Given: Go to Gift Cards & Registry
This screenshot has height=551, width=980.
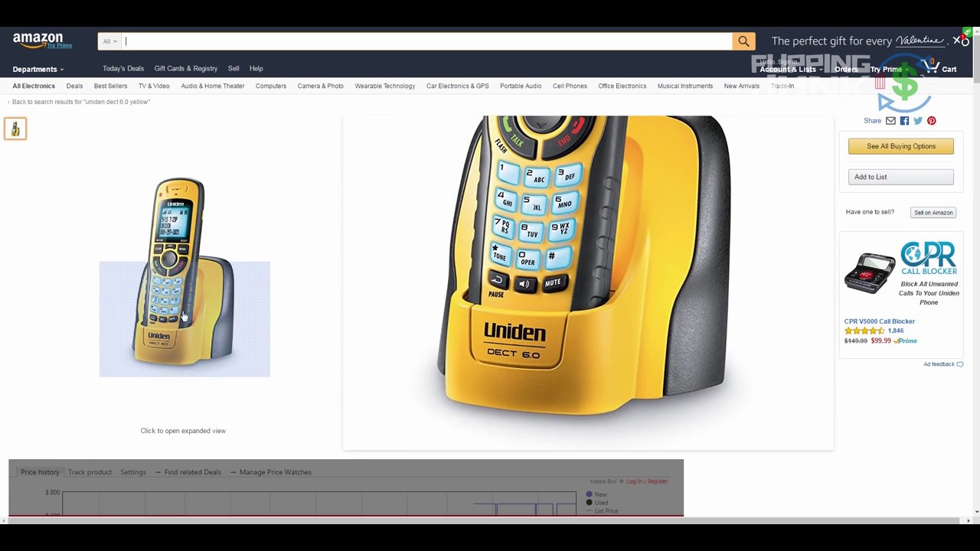Looking at the screenshot, I should coord(186,69).
